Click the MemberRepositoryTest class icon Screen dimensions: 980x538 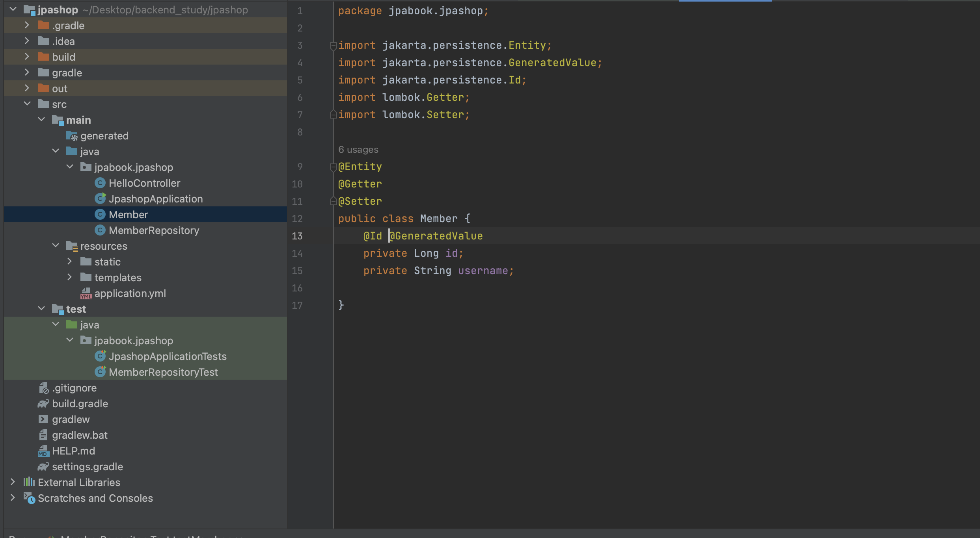tap(100, 372)
